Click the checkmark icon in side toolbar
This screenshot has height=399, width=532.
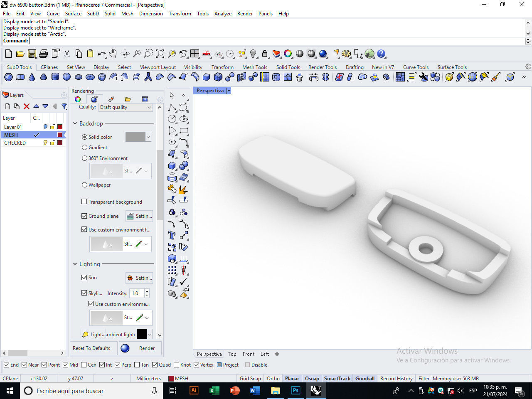click(x=184, y=282)
